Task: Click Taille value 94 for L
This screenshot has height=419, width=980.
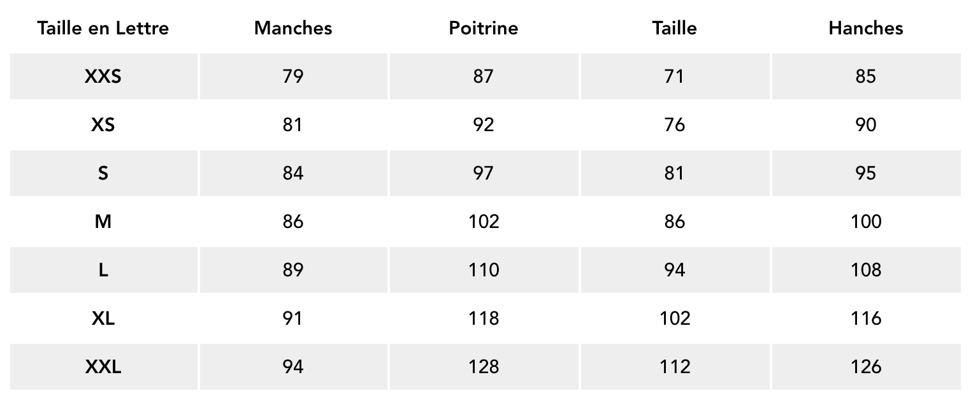Action: [x=674, y=270]
